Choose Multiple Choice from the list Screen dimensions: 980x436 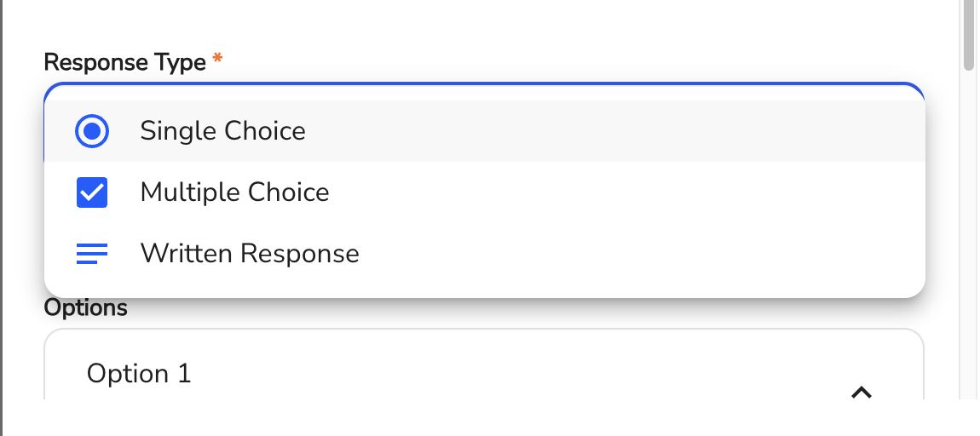point(234,192)
